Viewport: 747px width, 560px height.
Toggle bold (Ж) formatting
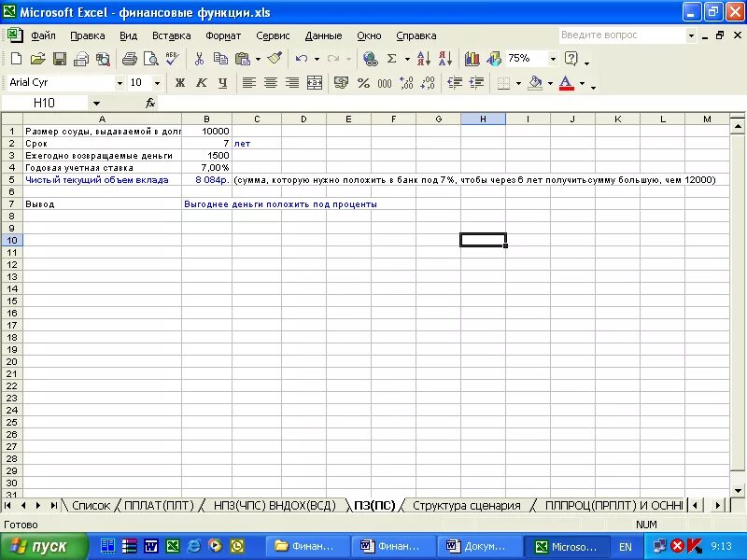click(179, 83)
